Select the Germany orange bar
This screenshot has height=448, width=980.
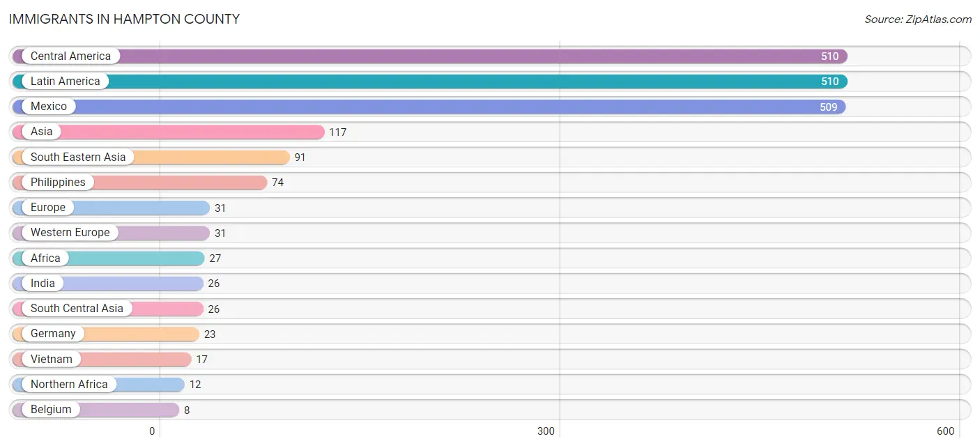click(x=106, y=334)
